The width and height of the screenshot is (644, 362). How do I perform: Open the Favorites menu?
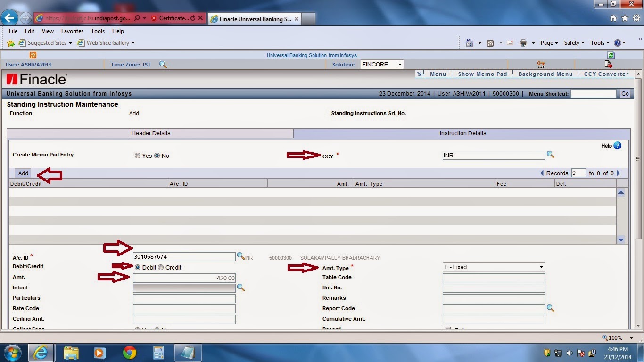coord(72,31)
